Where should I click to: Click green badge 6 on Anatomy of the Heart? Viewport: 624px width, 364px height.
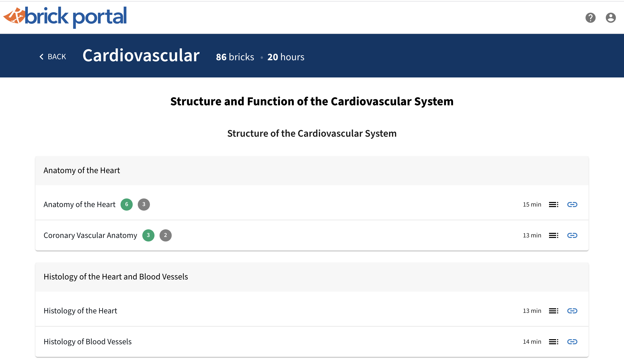[127, 205]
